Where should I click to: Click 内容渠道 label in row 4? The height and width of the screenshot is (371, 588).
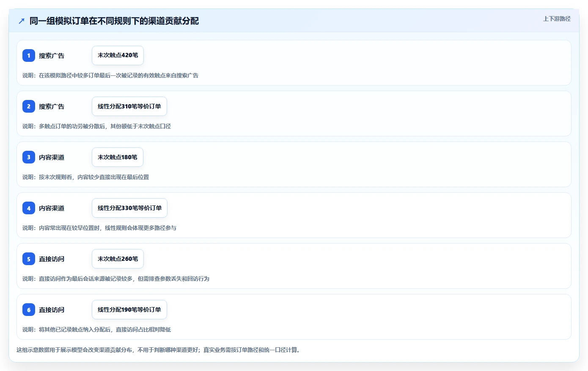[x=52, y=208]
